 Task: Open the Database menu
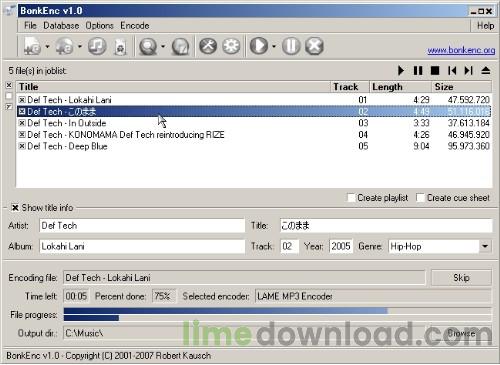click(x=61, y=26)
